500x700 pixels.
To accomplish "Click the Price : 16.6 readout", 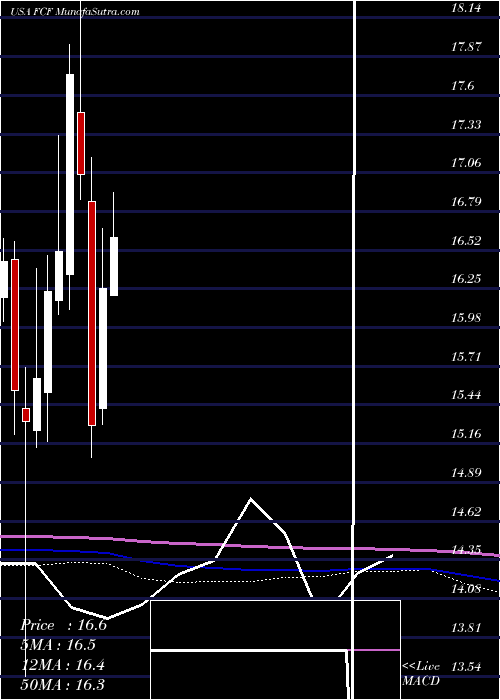I will pos(63,625).
